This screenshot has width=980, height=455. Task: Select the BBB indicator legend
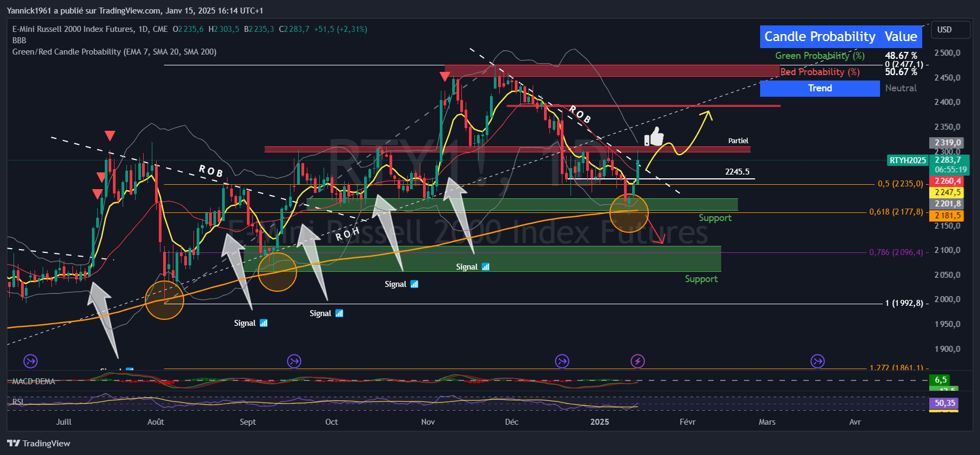pos(19,41)
